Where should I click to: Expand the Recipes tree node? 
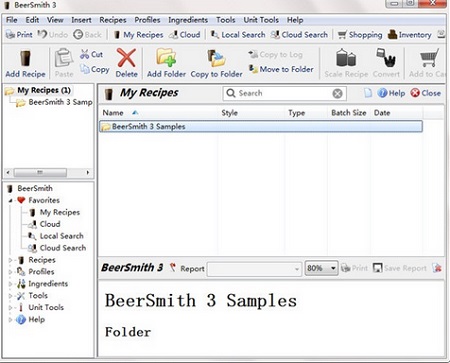(x=10, y=260)
